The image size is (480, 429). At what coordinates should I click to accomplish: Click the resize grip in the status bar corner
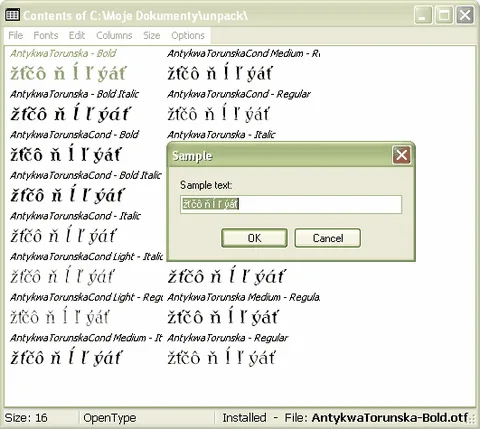click(x=472, y=420)
